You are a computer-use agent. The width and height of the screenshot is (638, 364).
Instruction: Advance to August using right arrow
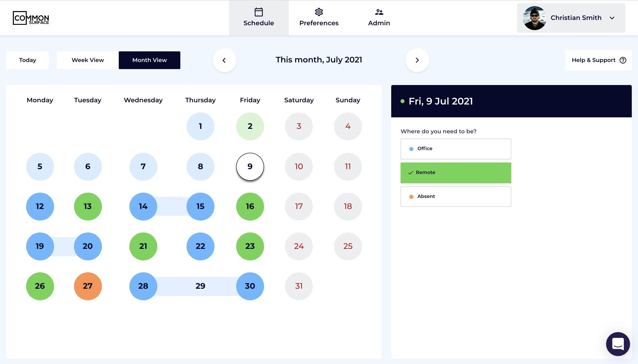point(416,60)
